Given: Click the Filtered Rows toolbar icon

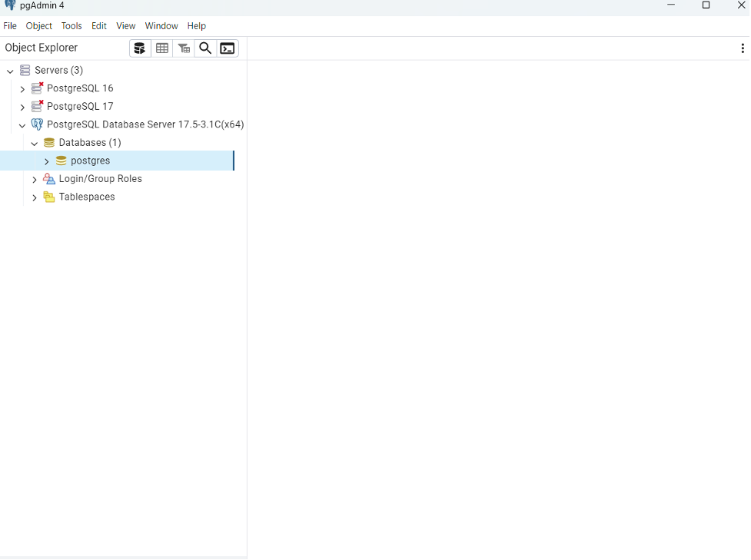Looking at the screenshot, I should click(184, 48).
